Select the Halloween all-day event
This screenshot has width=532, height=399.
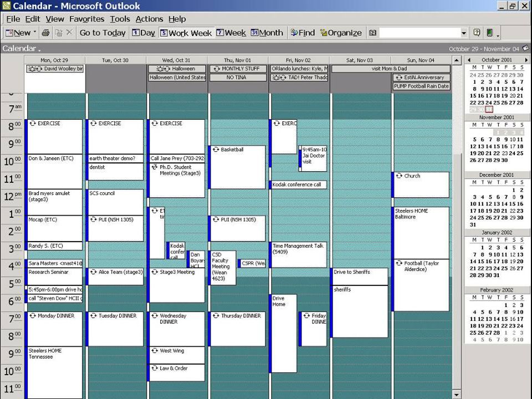[x=177, y=69]
